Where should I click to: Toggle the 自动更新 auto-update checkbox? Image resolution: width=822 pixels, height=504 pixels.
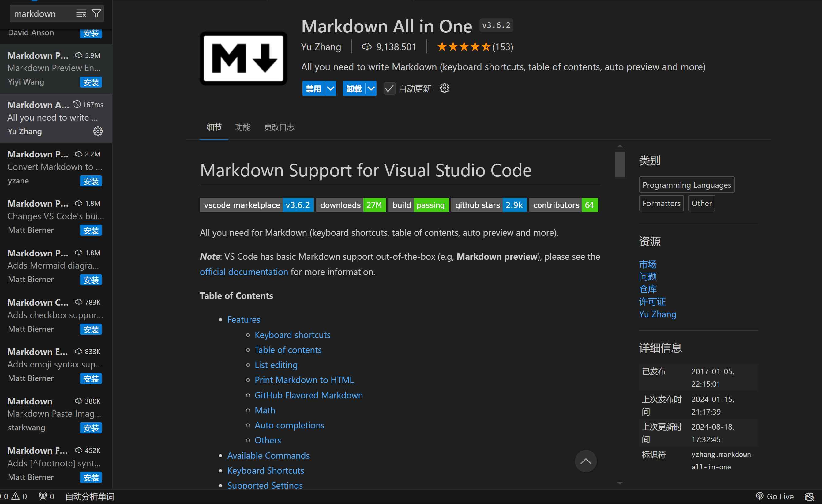[389, 88]
